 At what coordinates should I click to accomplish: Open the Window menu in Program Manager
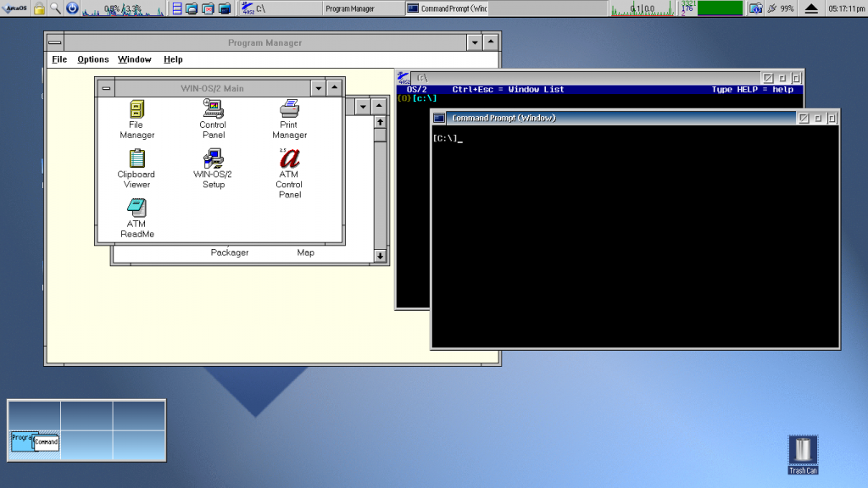click(x=133, y=59)
